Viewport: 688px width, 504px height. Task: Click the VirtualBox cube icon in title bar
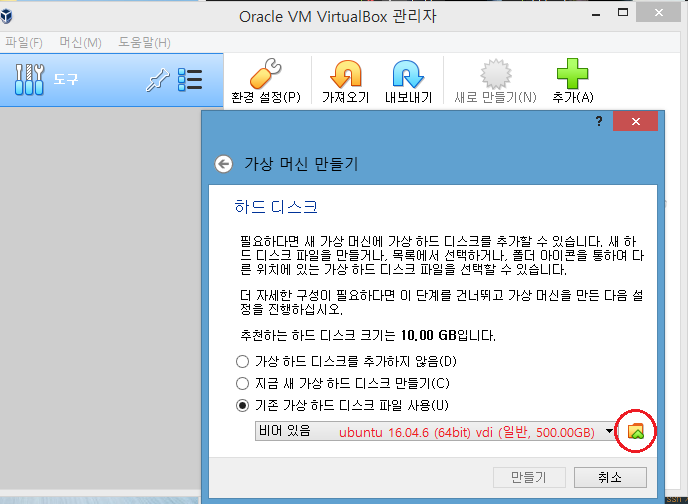7,17
